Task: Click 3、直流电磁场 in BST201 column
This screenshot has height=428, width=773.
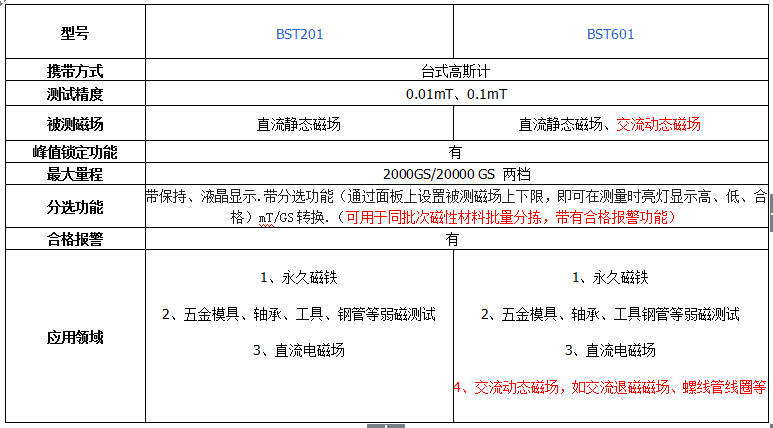Action: [x=299, y=351]
